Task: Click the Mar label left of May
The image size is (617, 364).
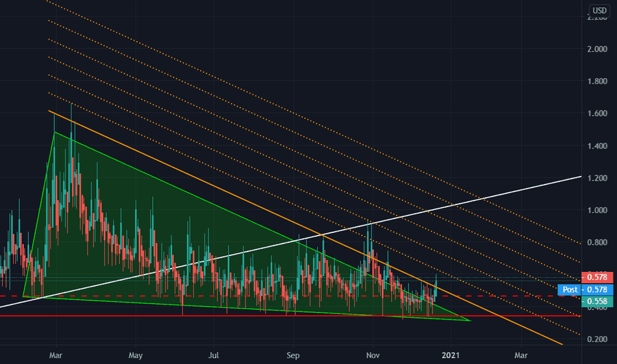Action: point(56,355)
